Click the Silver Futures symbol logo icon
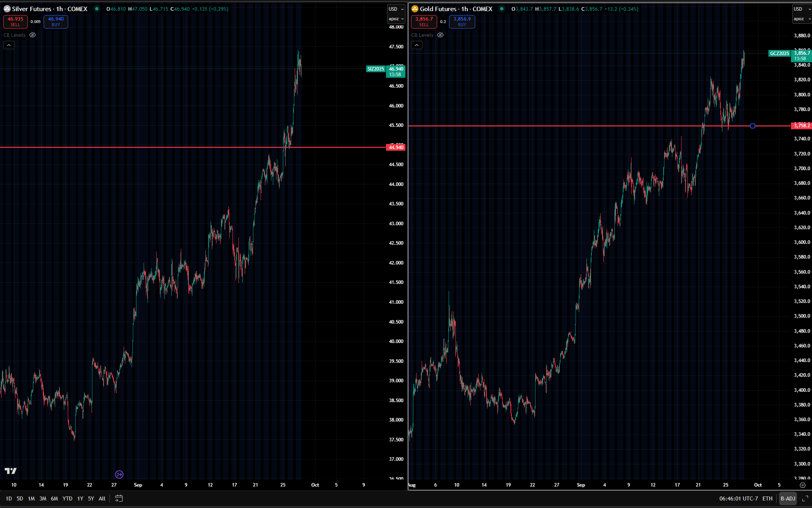 pyautogui.click(x=7, y=9)
